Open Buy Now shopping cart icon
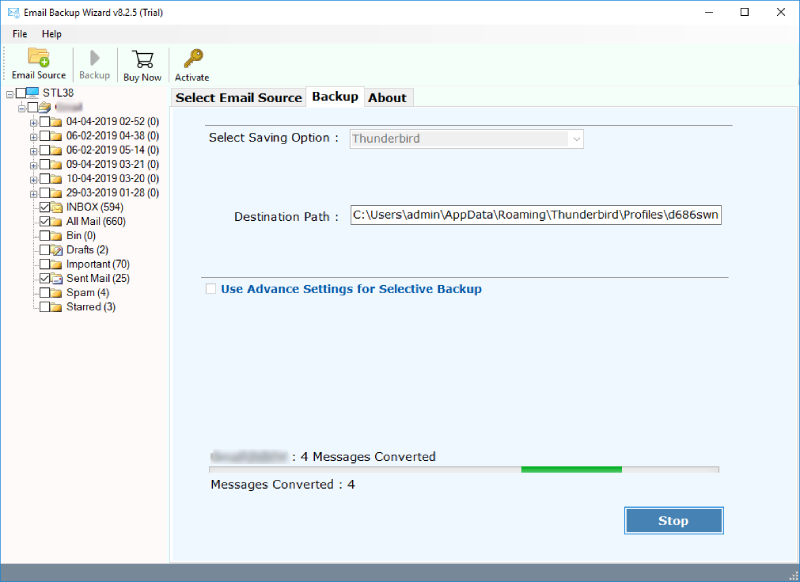 pos(142,63)
